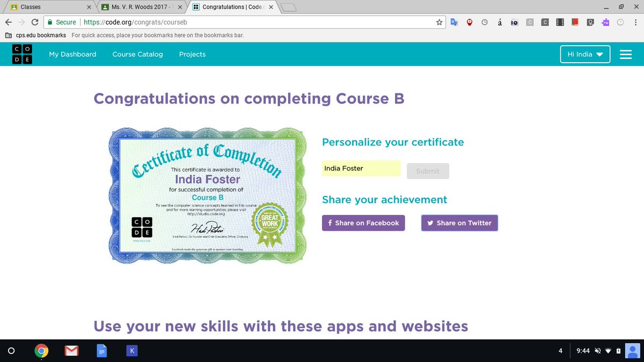The width and height of the screenshot is (644, 362).
Task: Open the ChromeOS launcher circle
Action: [11, 351]
